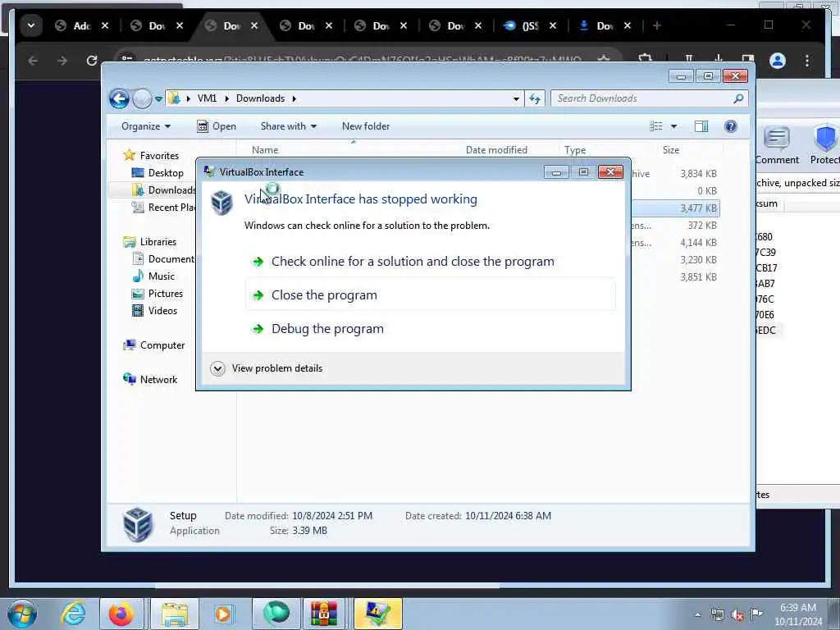Sort files by Type column

[x=575, y=150]
